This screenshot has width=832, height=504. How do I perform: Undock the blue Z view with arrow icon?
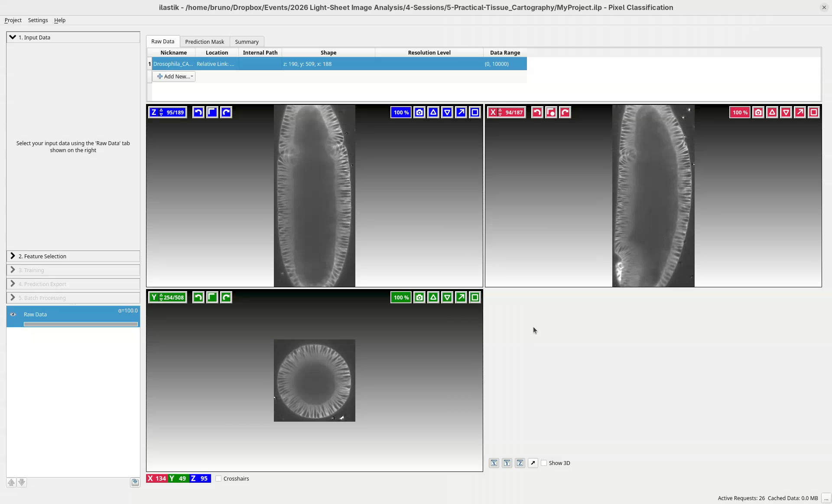461,112
